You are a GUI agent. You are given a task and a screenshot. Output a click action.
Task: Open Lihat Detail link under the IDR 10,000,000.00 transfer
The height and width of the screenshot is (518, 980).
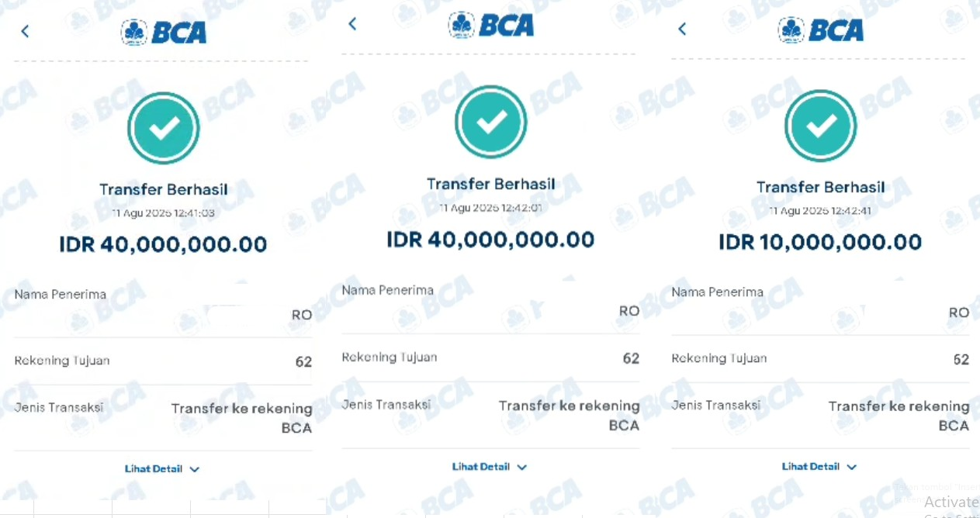point(810,467)
